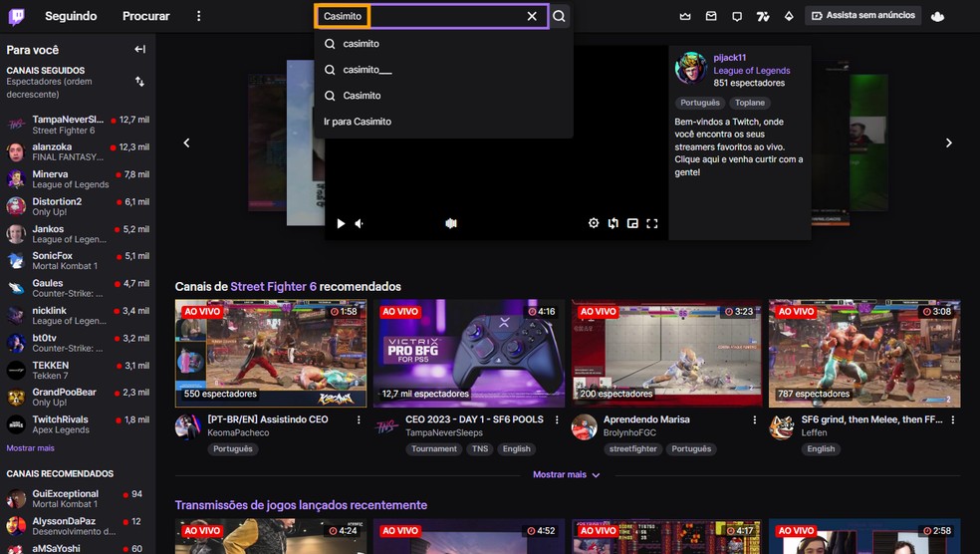This screenshot has height=554, width=980.
Task: Open BrolynhoFGC's channel avatar
Action: pos(584,427)
